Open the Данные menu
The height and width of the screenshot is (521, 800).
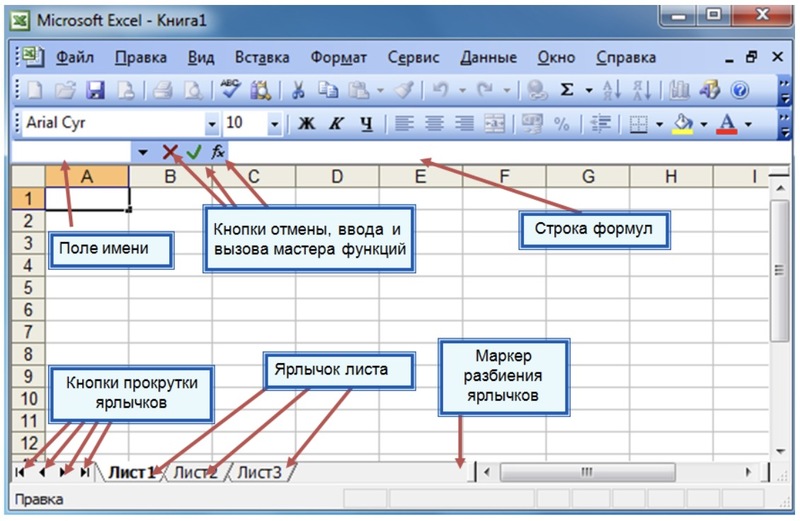[488, 57]
